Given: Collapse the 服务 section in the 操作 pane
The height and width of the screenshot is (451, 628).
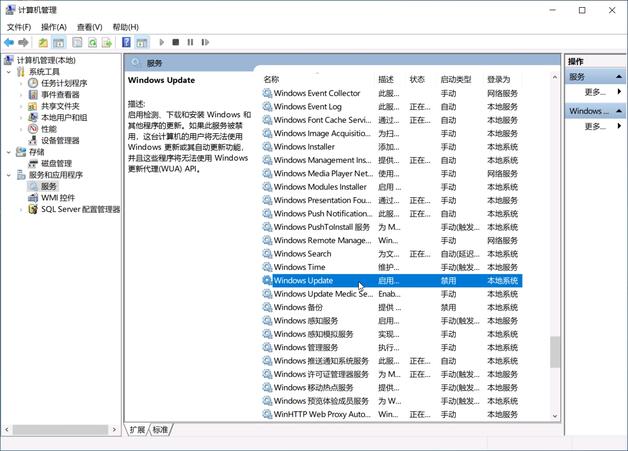Looking at the screenshot, I should pos(620,77).
